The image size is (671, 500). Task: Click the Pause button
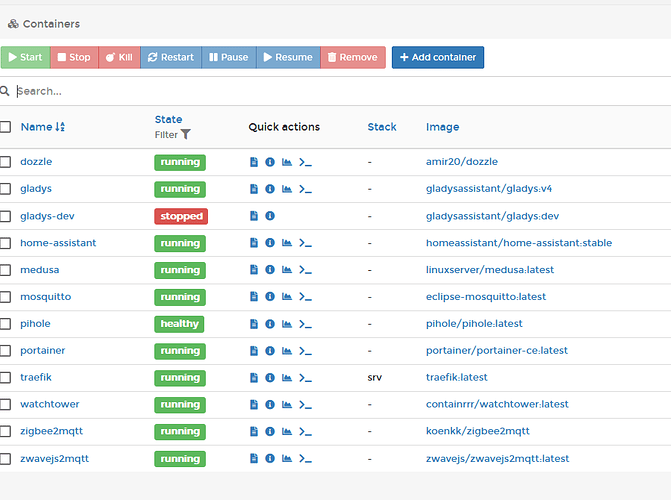tap(229, 57)
